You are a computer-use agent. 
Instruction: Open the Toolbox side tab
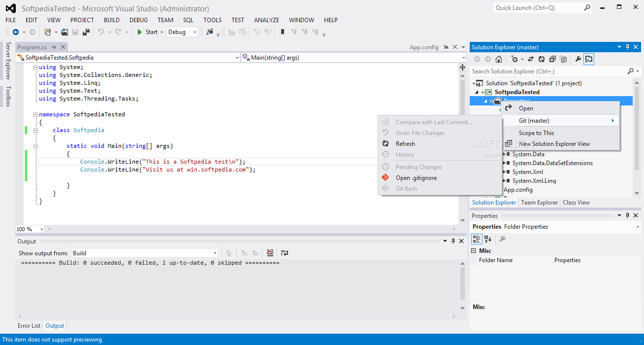(8, 96)
